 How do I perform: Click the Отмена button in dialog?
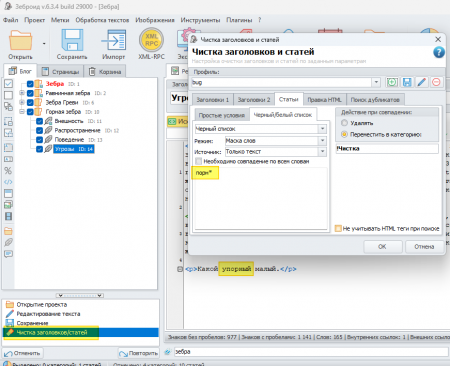pos(424,247)
